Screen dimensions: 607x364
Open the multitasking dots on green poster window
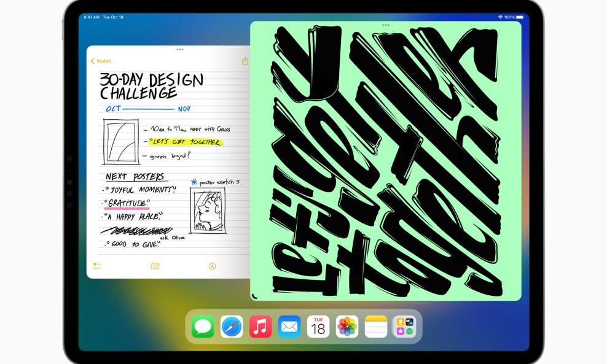pos(385,25)
